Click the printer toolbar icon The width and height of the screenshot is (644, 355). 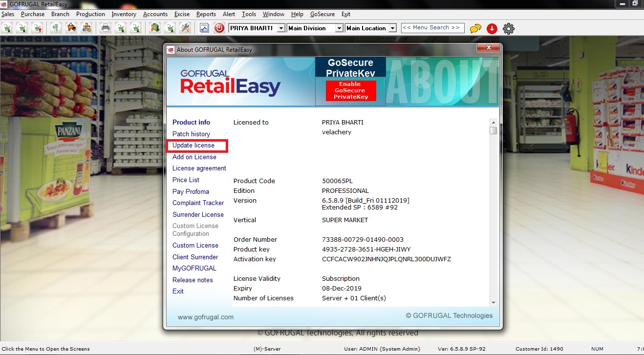106,28
